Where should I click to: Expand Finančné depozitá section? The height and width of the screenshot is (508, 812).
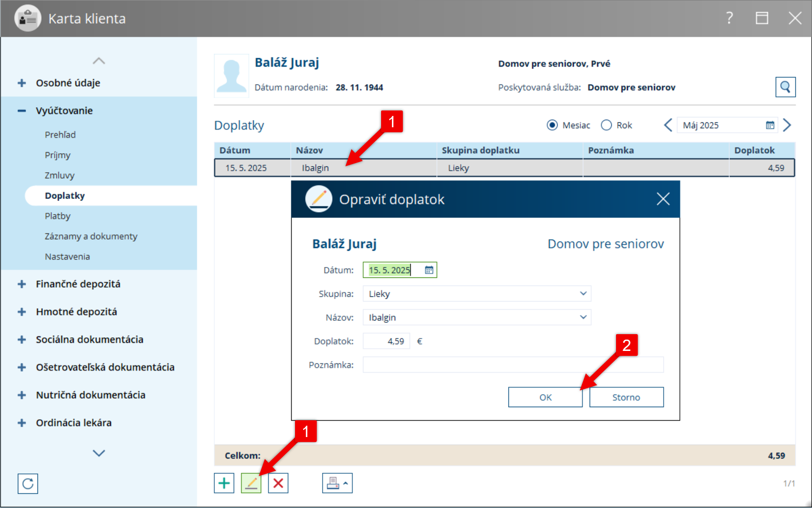pos(22,284)
